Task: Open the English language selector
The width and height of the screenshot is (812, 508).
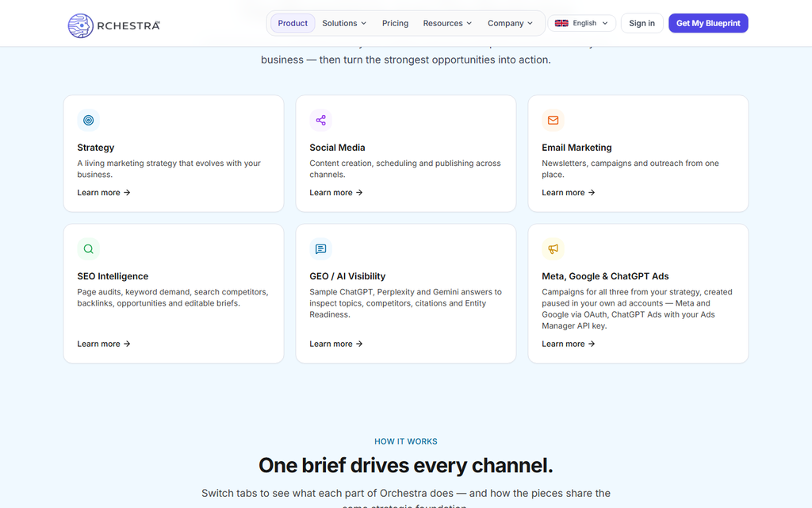Action: pyautogui.click(x=582, y=23)
